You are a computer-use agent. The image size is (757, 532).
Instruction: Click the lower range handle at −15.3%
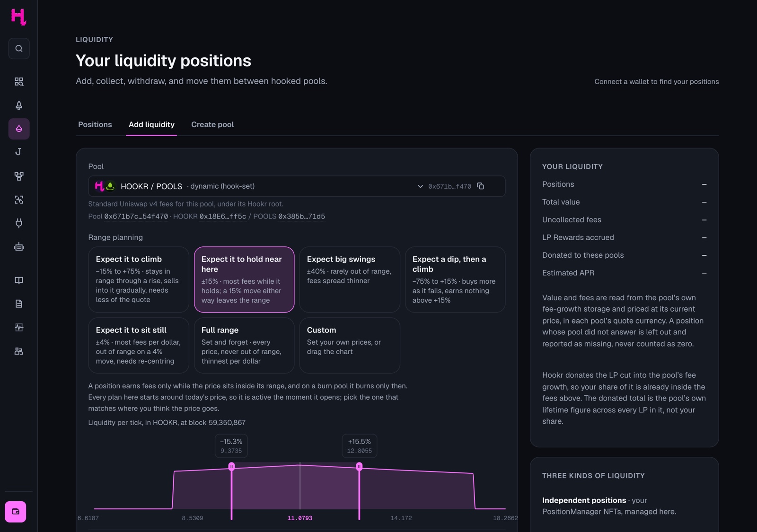231,467
